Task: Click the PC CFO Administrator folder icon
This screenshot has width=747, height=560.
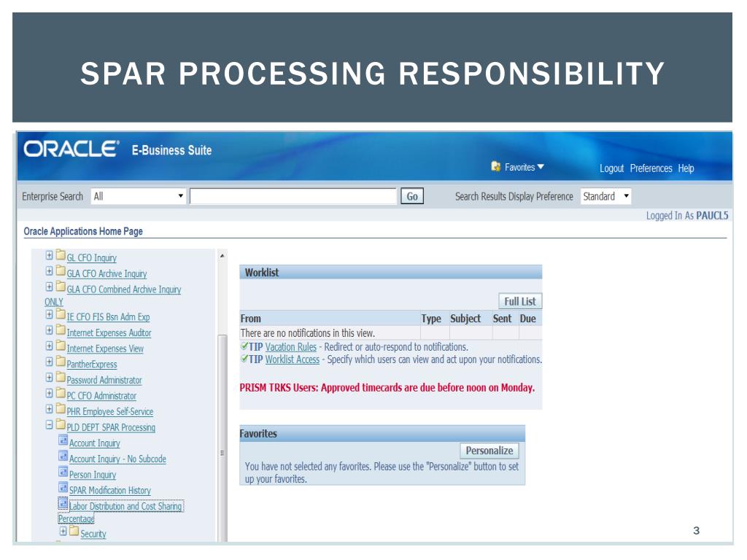Action: tap(61, 392)
